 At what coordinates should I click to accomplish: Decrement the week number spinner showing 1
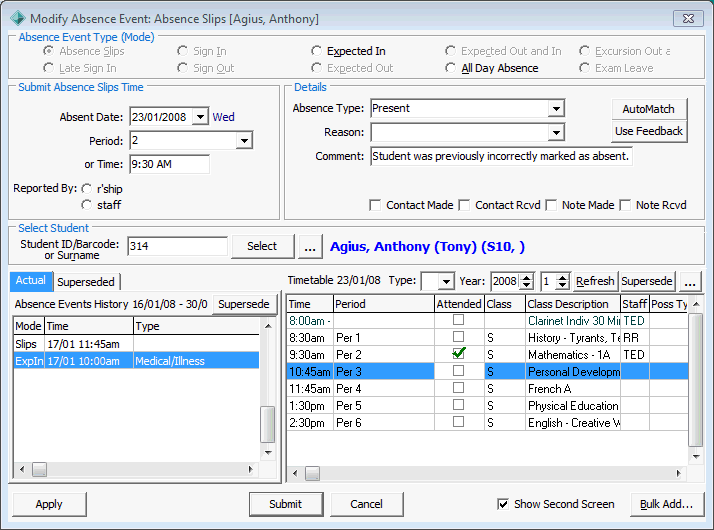562,285
